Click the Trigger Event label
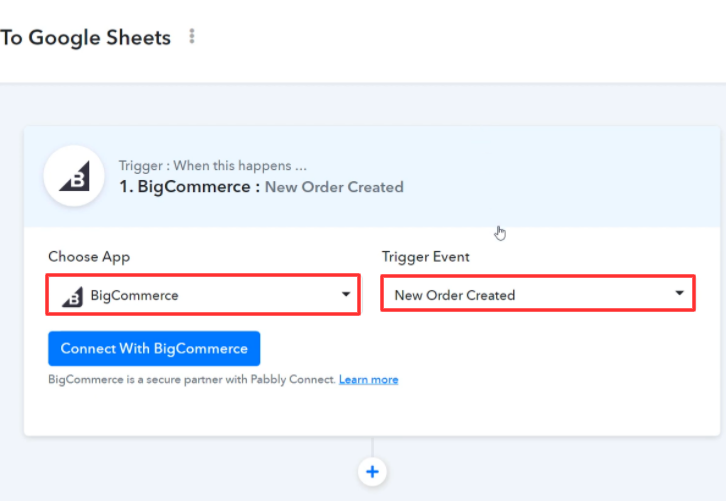726x501 pixels. (x=426, y=257)
